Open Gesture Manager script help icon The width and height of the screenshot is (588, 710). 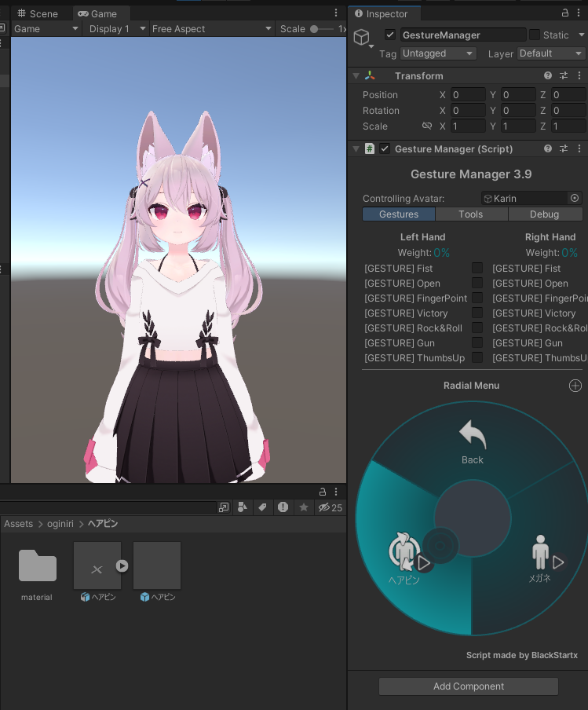point(548,148)
